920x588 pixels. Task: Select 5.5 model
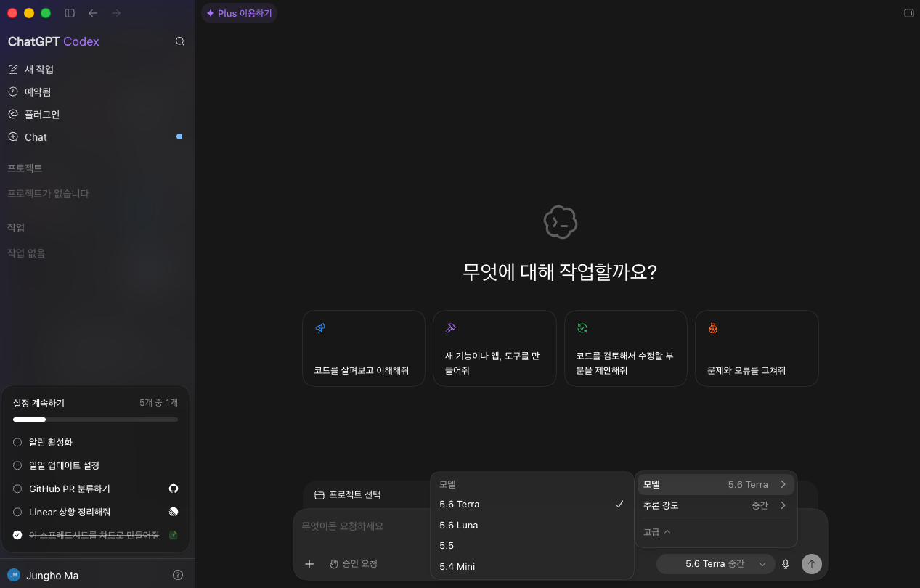[532, 545]
